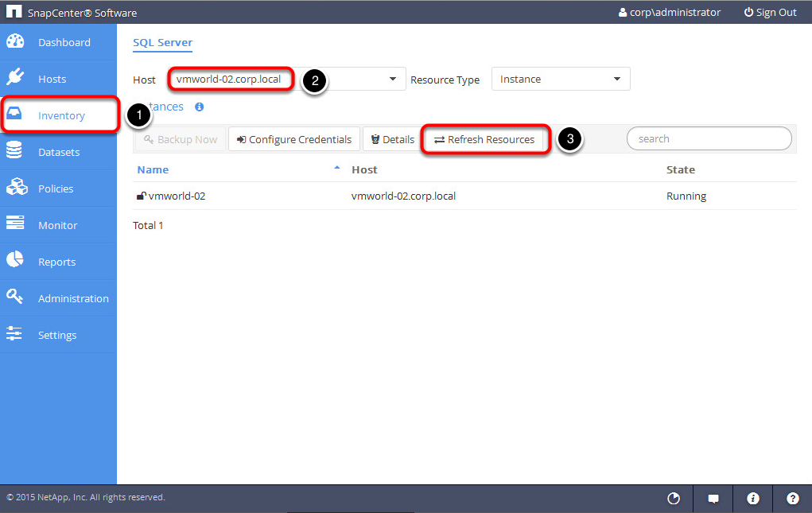Sort by Name column header
The width and height of the screenshot is (812, 513).
click(x=153, y=169)
